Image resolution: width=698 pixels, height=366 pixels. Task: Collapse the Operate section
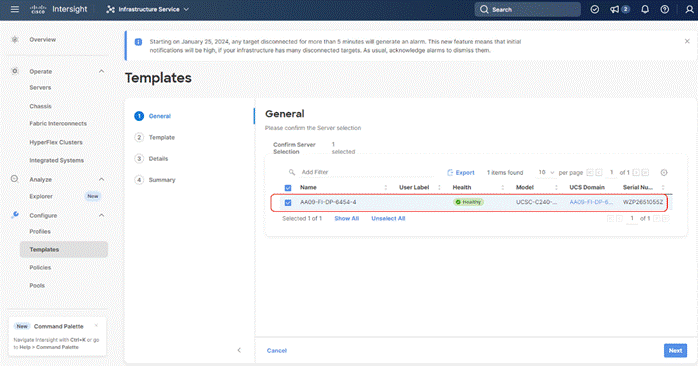(101, 71)
